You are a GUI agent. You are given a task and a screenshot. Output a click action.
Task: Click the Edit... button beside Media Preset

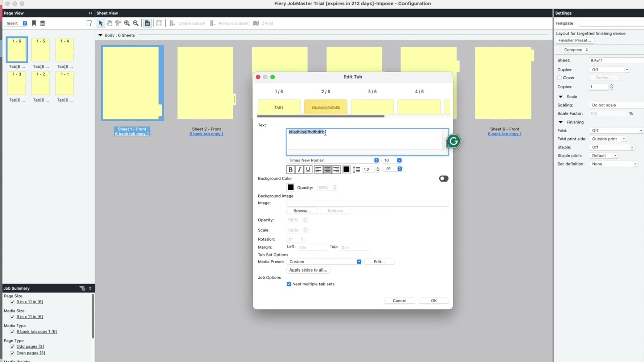[379, 262]
